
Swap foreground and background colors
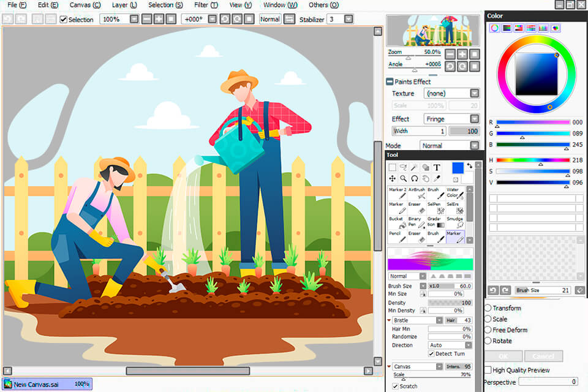[x=470, y=165]
